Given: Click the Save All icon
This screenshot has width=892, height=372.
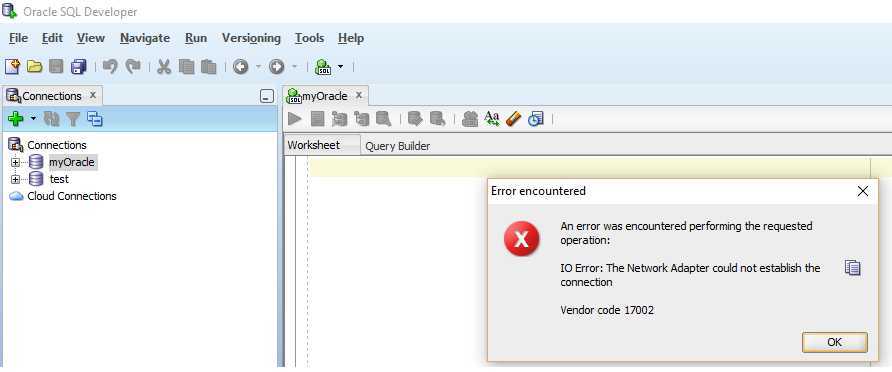Looking at the screenshot, I should [x=79, y=67].
